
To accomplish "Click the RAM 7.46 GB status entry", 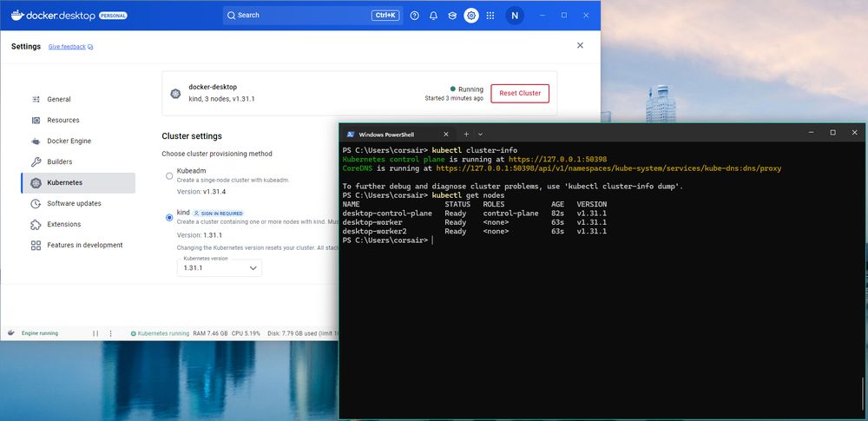I will 210,333.
